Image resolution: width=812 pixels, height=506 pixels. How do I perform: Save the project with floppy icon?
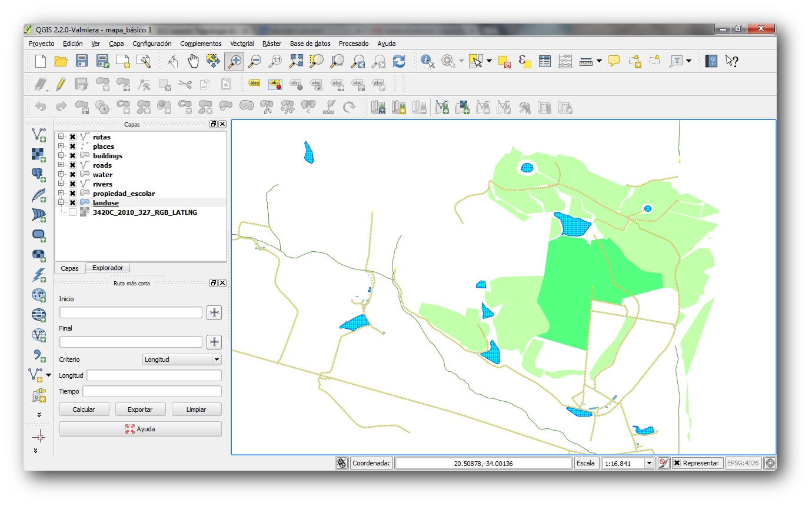point(82,61)
